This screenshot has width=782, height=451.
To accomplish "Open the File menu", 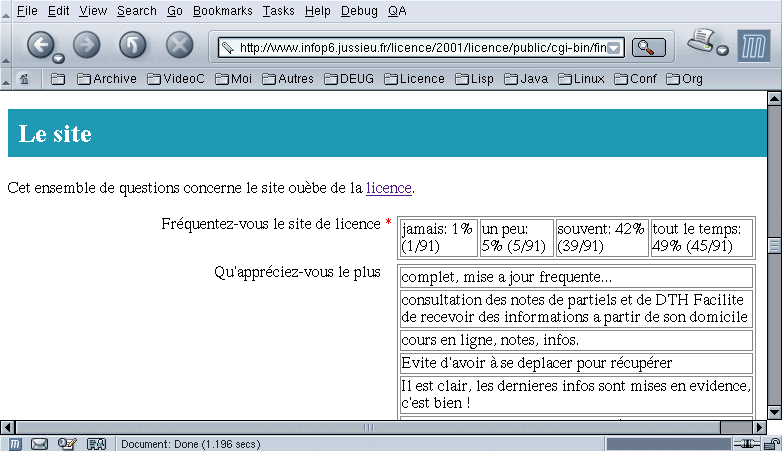I will [27, 10].
